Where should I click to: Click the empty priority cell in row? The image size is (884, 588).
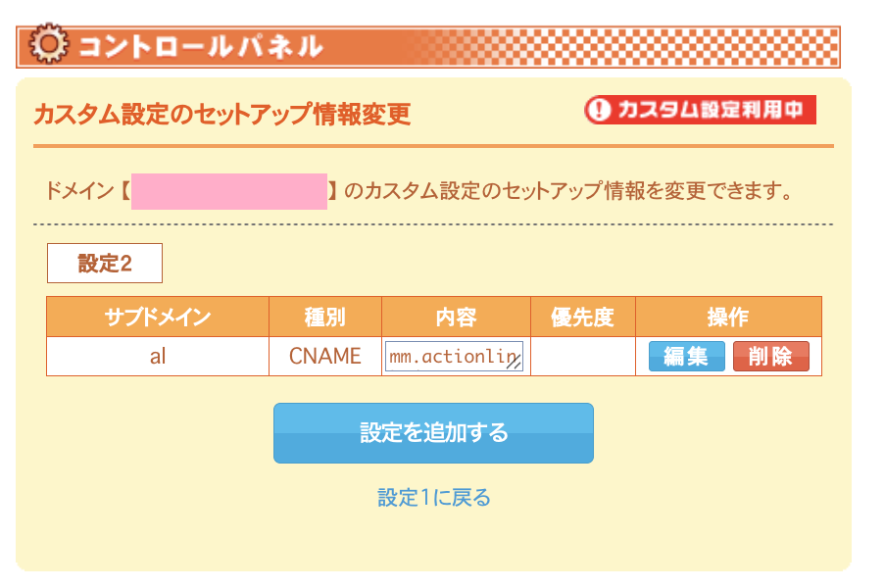tap(583, 357)
